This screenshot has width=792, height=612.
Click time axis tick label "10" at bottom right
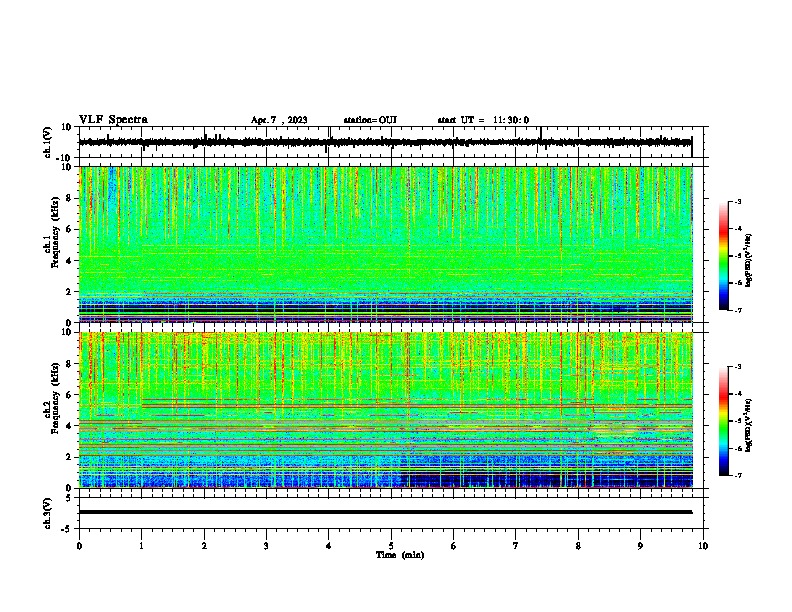coord(703,546)
